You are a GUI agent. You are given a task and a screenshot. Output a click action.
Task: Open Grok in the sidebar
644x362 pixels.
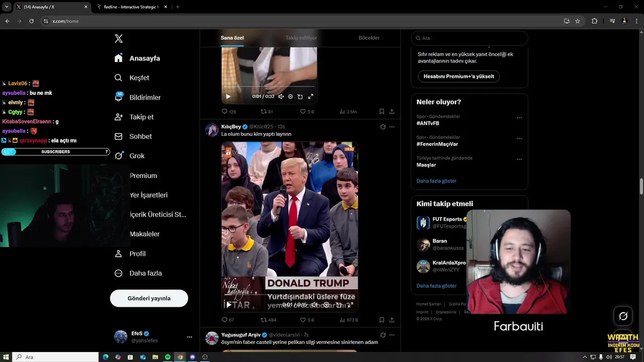pos(130,156)
